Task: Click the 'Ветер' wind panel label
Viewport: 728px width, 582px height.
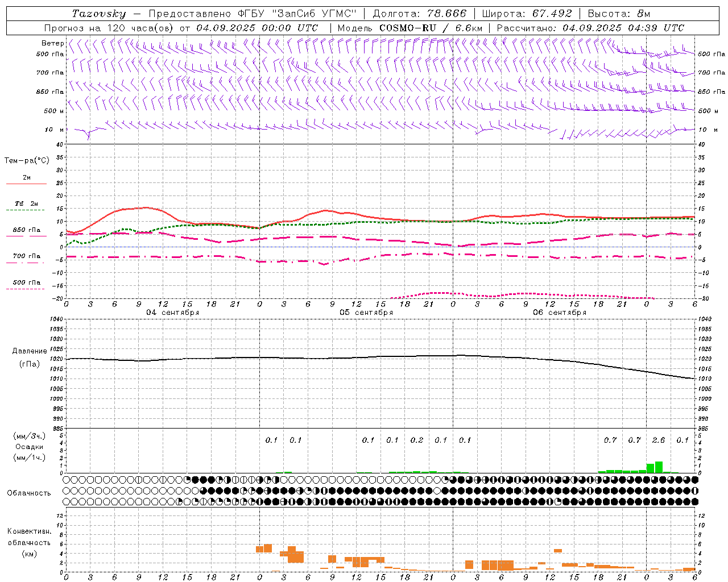Action: point(52,43)
